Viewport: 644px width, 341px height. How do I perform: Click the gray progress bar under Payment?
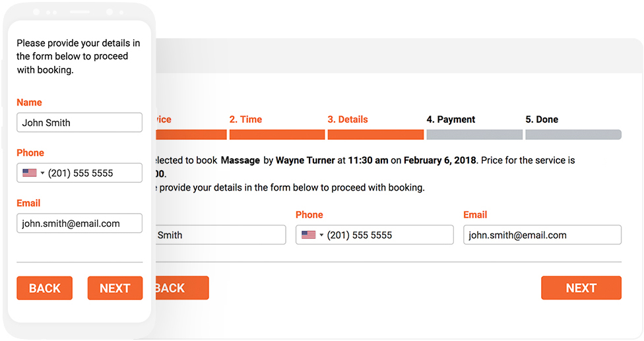[474, 135]
